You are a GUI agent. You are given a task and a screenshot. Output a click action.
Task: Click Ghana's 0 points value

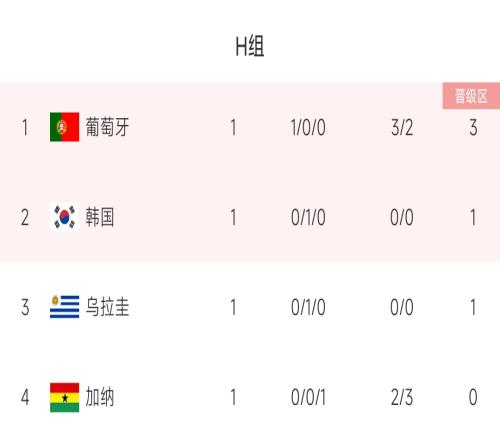click(473, 397)
